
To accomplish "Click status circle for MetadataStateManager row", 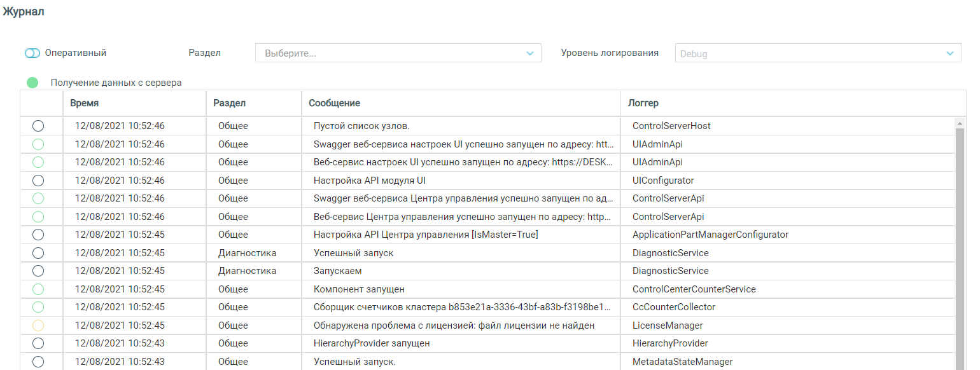I will [38, 362].
